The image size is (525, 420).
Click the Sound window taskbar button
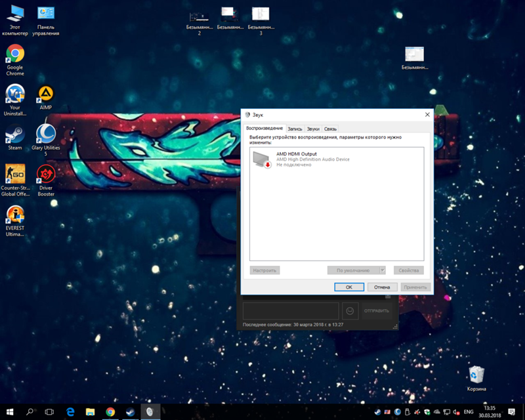point(150,411)
